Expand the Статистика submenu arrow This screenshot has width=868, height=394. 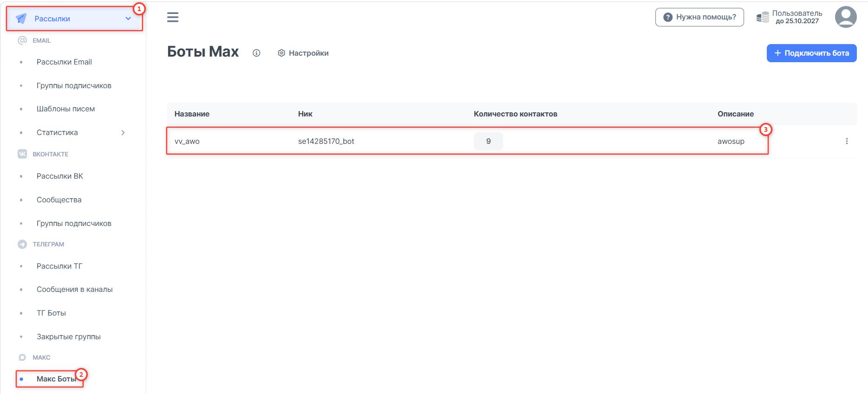coord(123,133)
